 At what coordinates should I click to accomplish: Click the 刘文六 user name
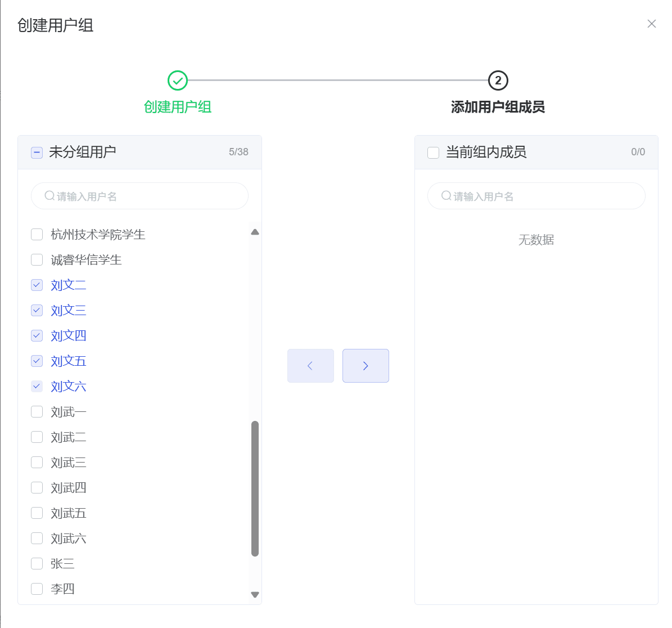tap(68, 387)
